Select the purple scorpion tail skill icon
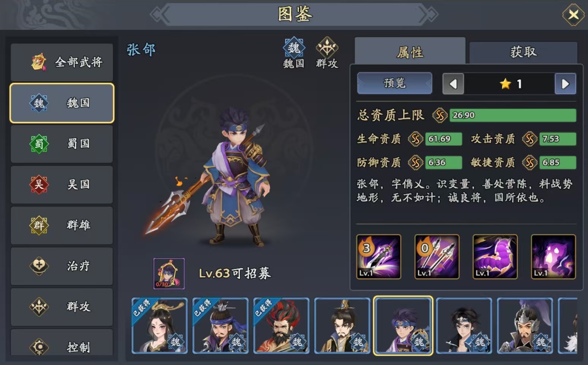588x365 pixels. coord(495,256)
